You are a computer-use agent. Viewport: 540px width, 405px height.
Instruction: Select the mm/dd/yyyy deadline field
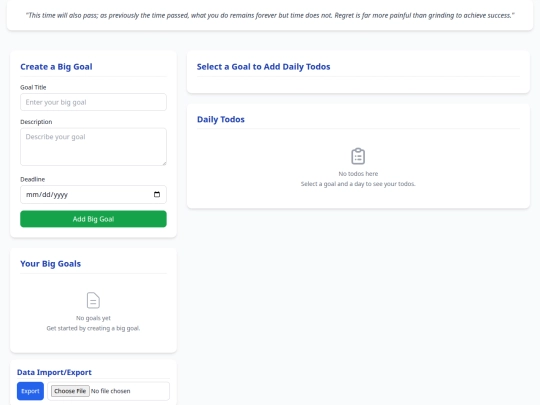coord(93,195)
